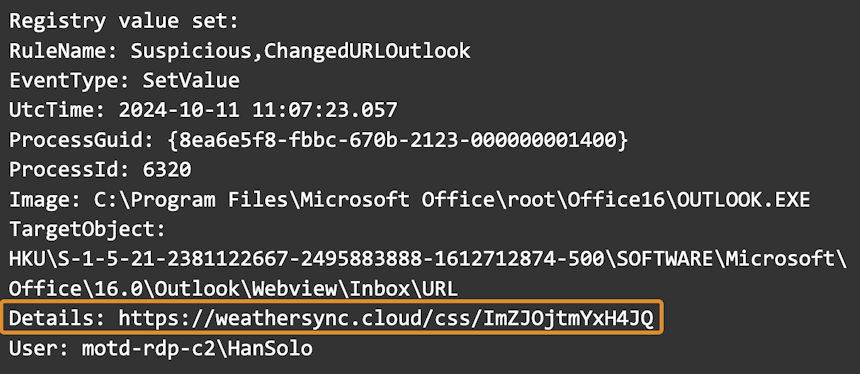Image resolution: width=860 pixels, height=374 pixels.
Task: Click the User value motd-rdp-c2\HanSolo
Action: click(197, 349)
